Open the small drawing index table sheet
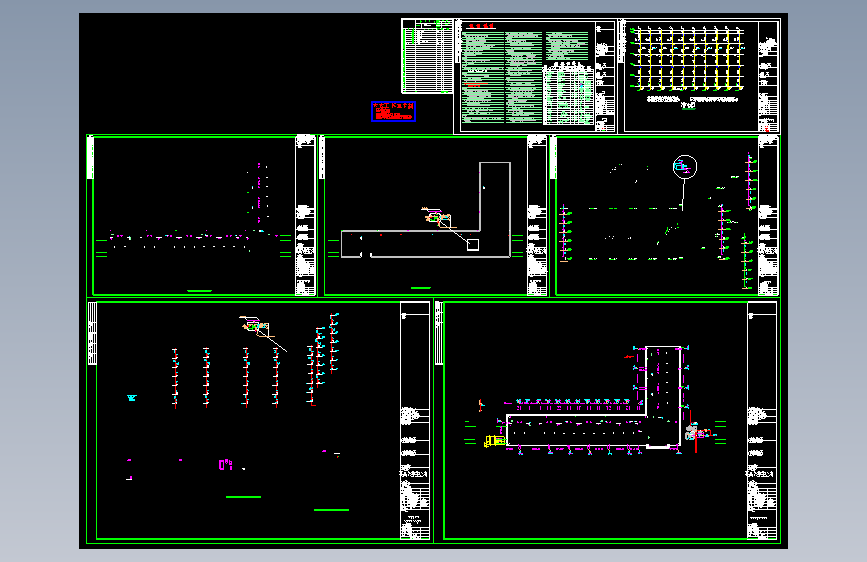This screenshot has height=562, width=867. [x=427, y=56]
